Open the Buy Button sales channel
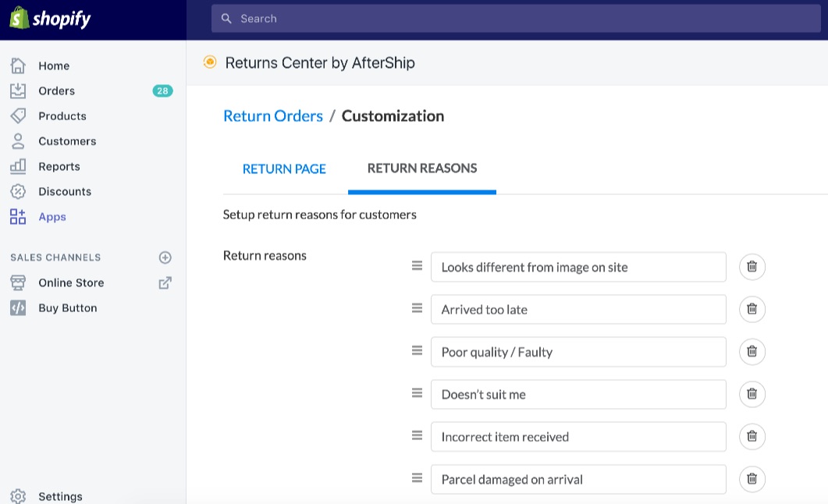The height and width of the screenshot is (504, 828). (67, 308)
